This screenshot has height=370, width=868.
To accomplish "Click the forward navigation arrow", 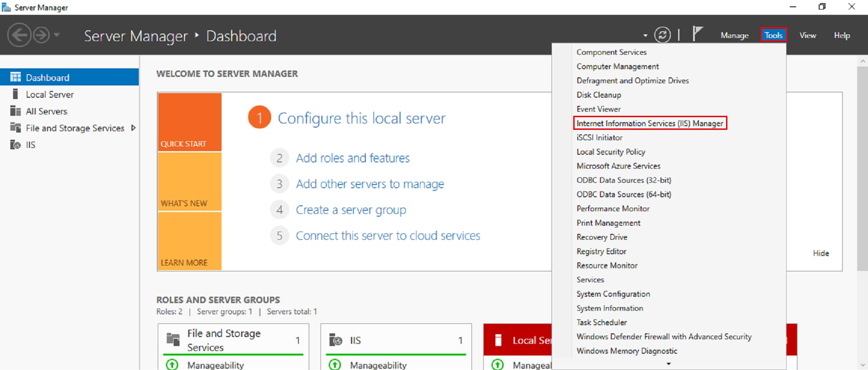I will [x=42, y=35].
